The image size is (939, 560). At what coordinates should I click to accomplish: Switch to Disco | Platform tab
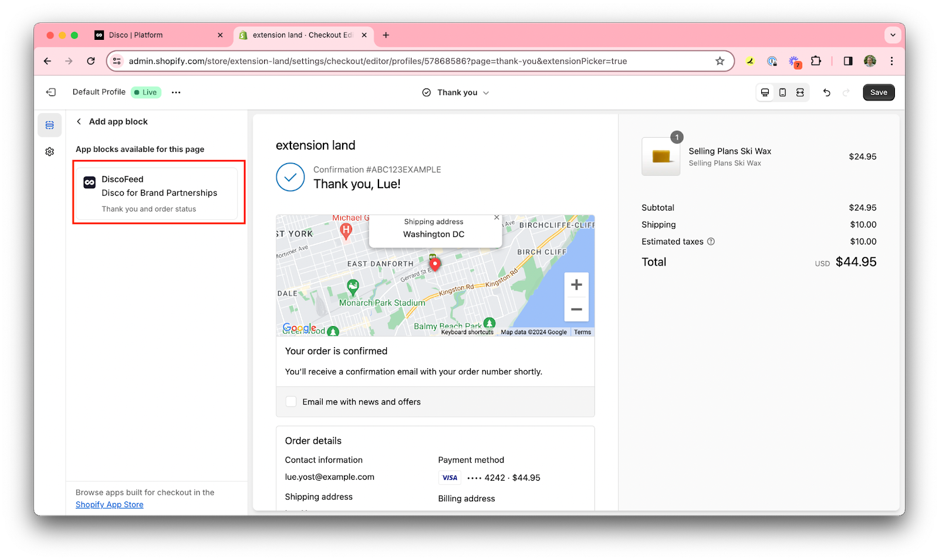coord(158,35)
